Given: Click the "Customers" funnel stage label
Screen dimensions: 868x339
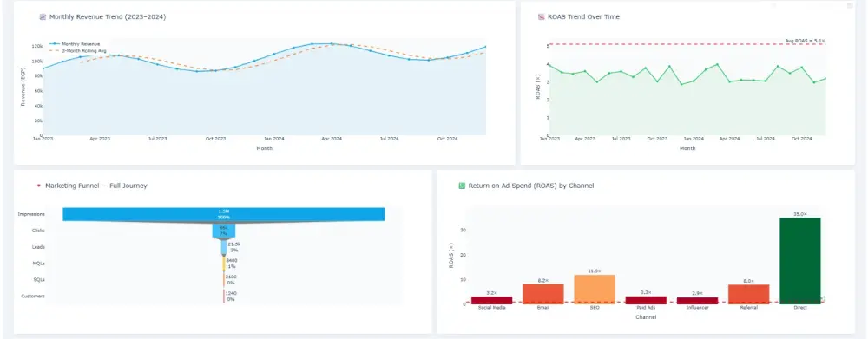Looking at the screenshot, I should pos(33,297).
